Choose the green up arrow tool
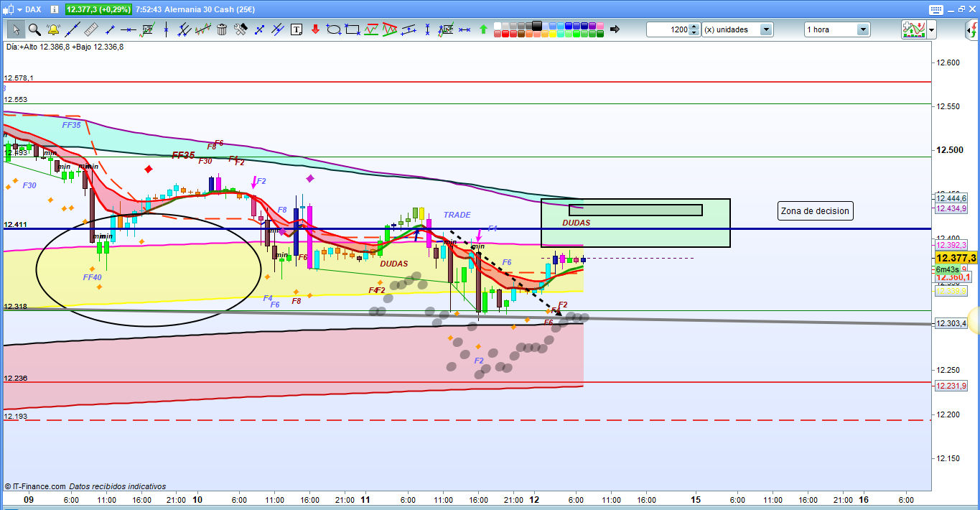Viewport: 980px width, 510px height. (483, 29)
